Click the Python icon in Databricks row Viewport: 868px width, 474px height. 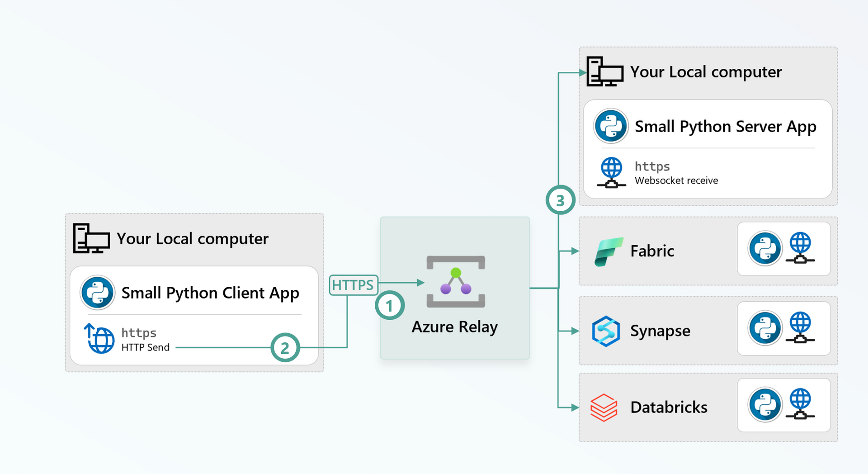[764, 405]
